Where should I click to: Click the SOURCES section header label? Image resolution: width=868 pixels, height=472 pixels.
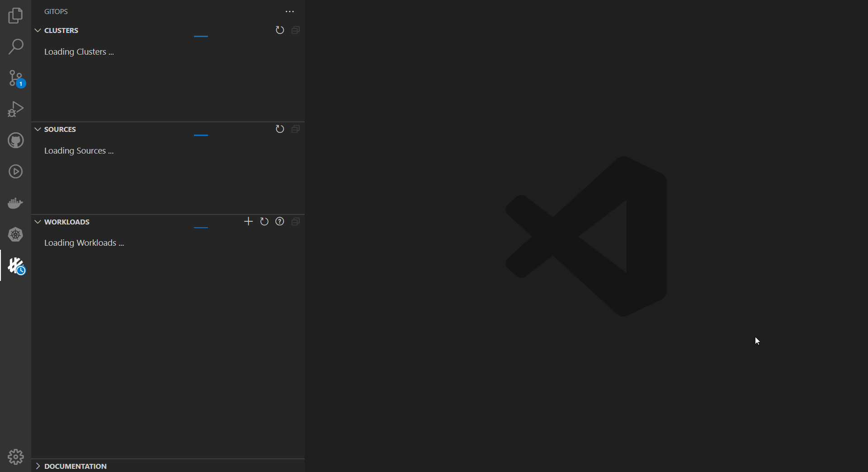tap(60, 129)
